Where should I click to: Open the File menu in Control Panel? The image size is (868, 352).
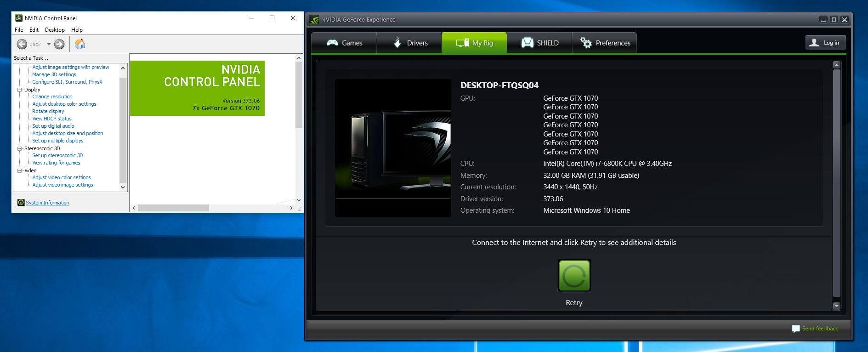point(19,30)
